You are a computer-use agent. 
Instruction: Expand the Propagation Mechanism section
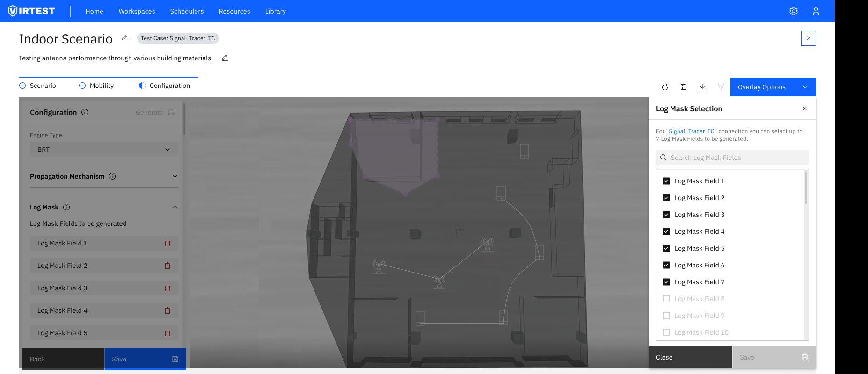tap(175, 176)
